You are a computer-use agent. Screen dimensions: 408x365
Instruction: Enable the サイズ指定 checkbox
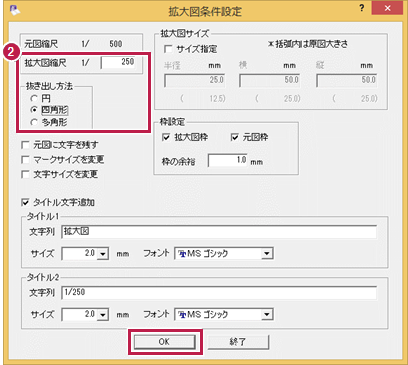(169, 49)
